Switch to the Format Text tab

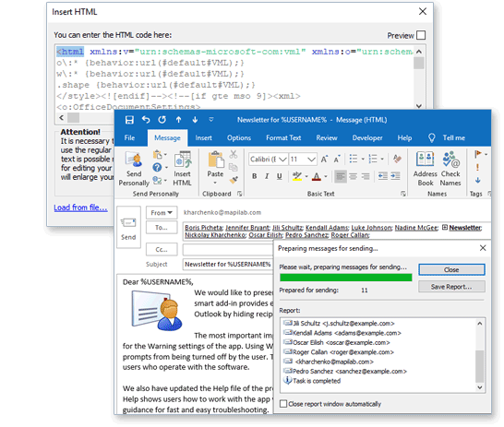tap(283, 137)
